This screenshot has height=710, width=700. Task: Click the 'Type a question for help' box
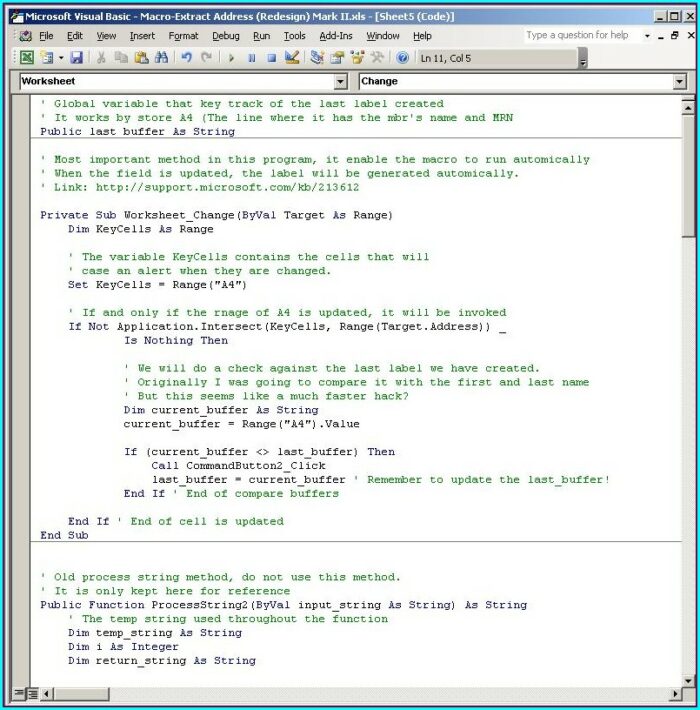coord(582,35)
